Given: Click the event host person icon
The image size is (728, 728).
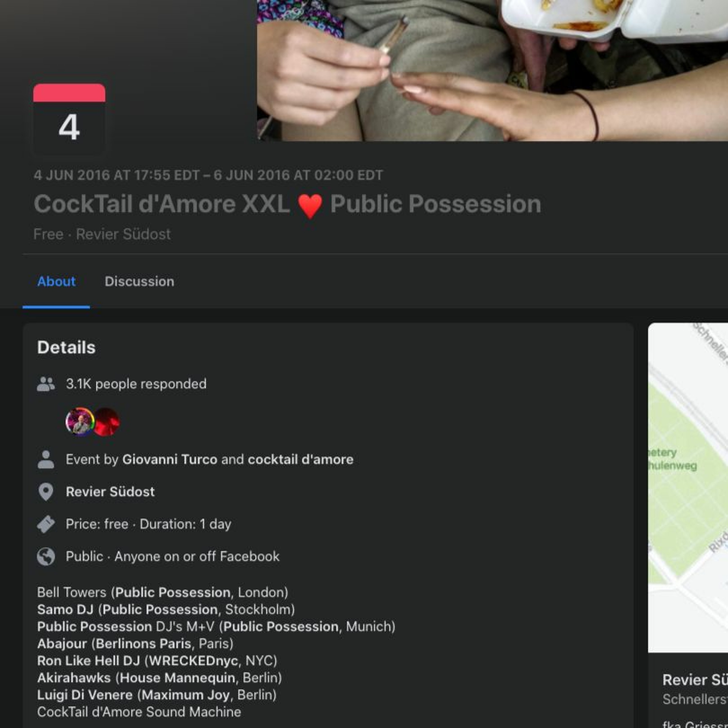Looking at the screenshot, I should 46,459.
